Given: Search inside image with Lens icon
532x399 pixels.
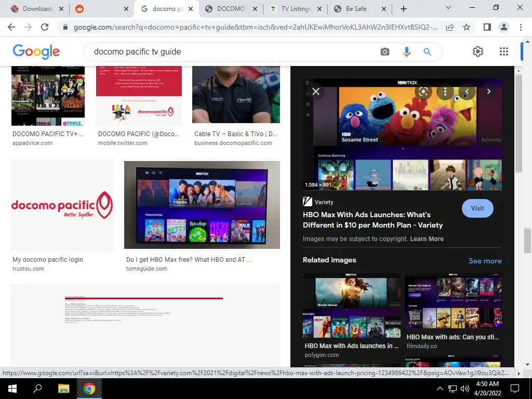Looking at the screenshot, I should pos(423,91).
